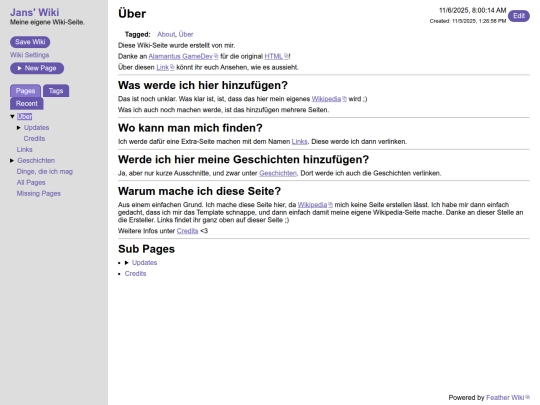Screen dimensions: 540x405
Task: Open Updates link under Sub Pages
Action: pyautogui.click(x=144, y=263)
